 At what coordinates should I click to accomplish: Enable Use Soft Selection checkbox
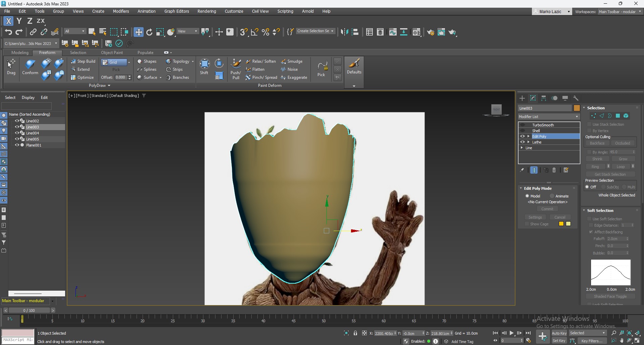(x=589, y=219)
